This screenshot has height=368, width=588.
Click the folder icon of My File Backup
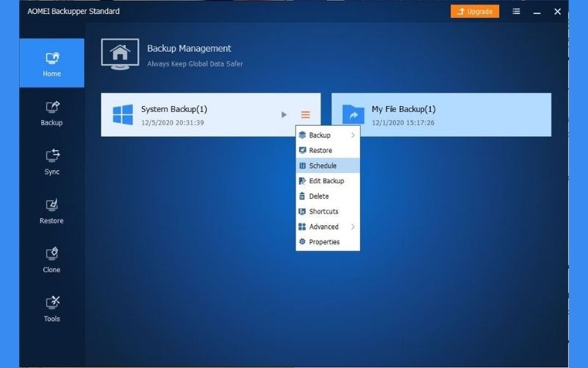click(354, 115)
